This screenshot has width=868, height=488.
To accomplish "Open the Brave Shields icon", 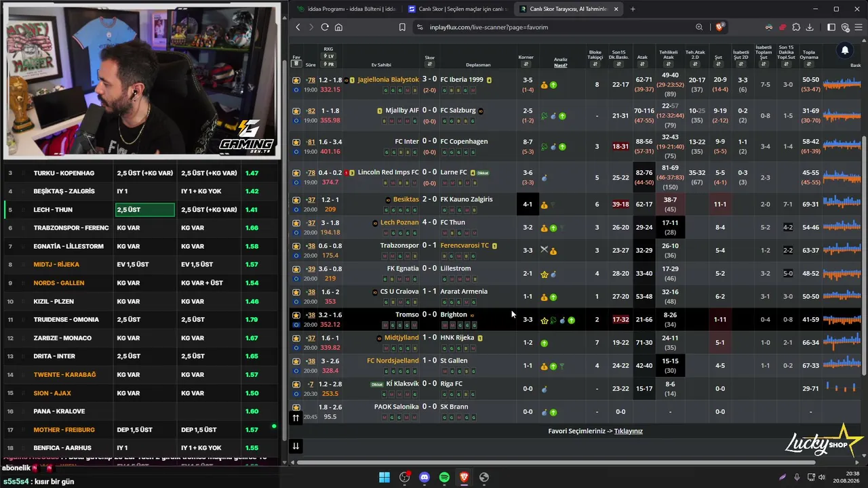I will pos(719,27).
